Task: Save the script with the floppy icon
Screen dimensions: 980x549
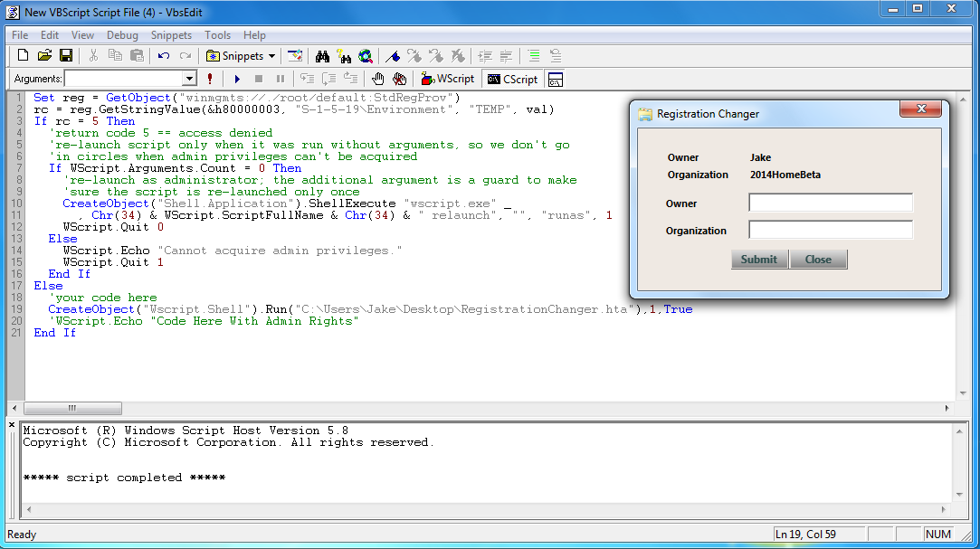Action: tap(66, 55)
